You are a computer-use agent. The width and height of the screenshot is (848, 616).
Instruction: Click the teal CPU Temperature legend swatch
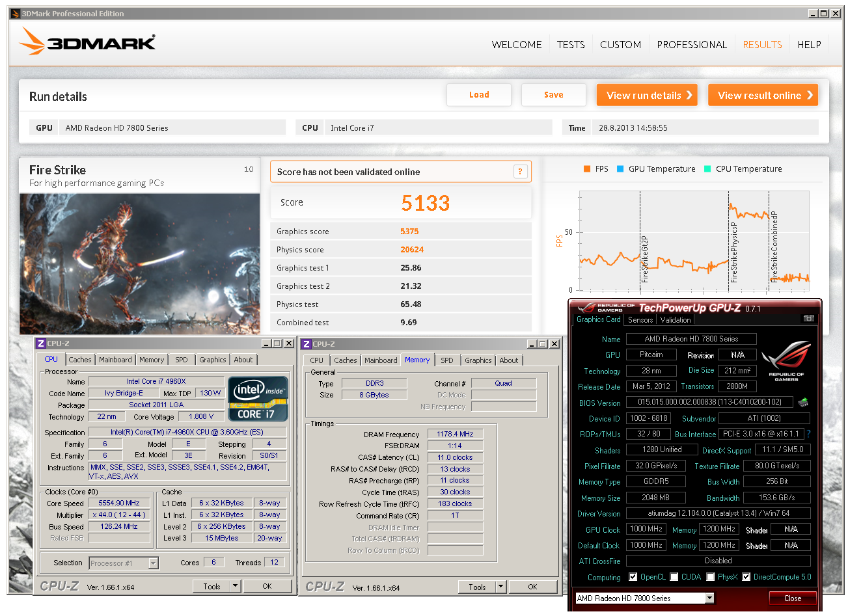tap(707, 169)
